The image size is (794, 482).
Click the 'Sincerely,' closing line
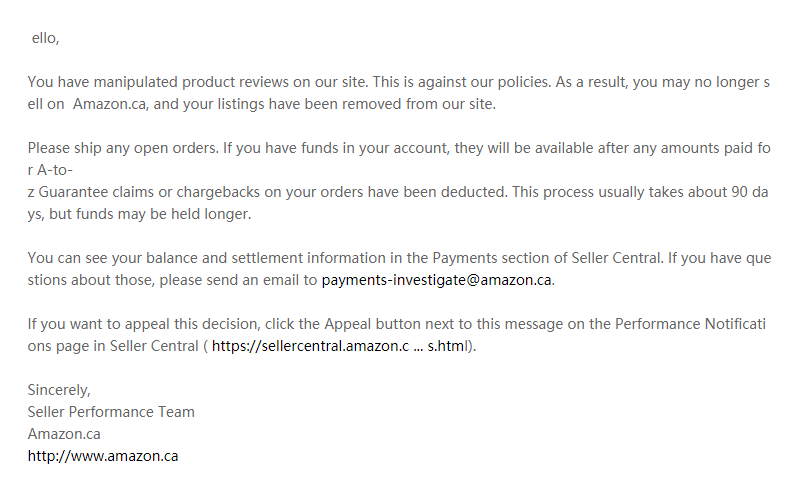click(59, 390)
